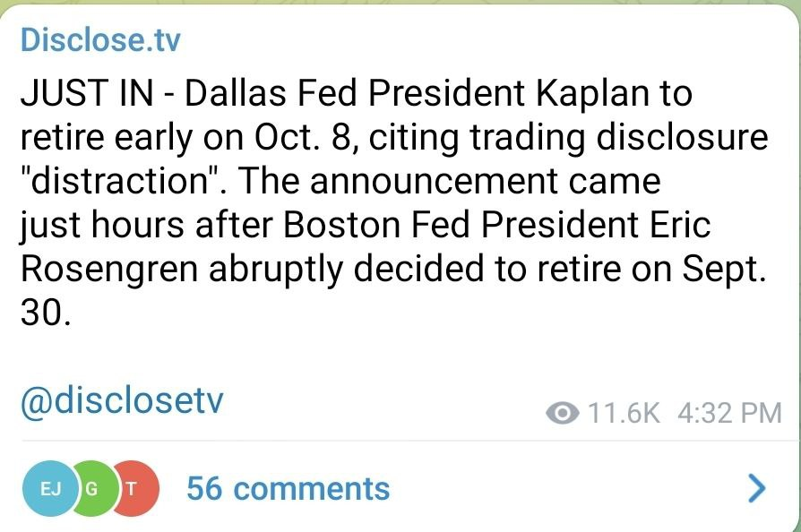Image resolution: width=801 pixels, height=532 pixels.
Task: Tap the @disclosetv mention link
Action: 121,402
